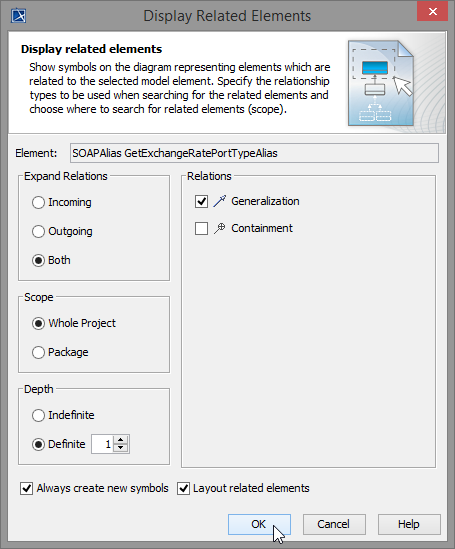Click the Generalization relation icon
Viewport: 455px width, 549px height.
[219, 201]
